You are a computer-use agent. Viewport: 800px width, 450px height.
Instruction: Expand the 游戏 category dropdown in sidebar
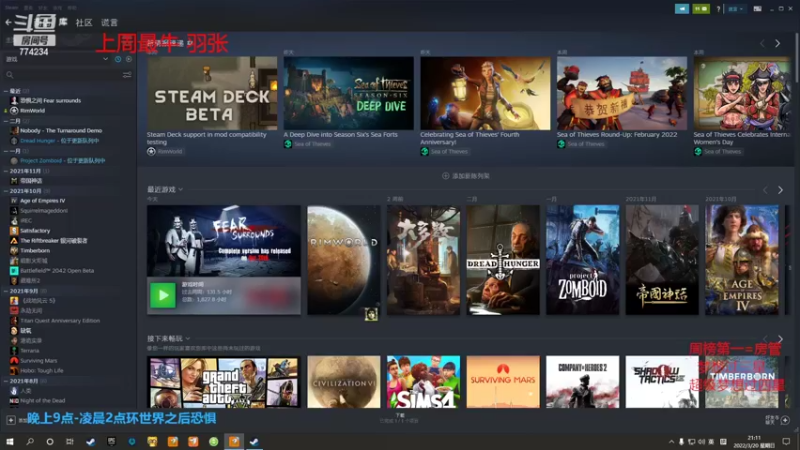(x=105, y=59)
